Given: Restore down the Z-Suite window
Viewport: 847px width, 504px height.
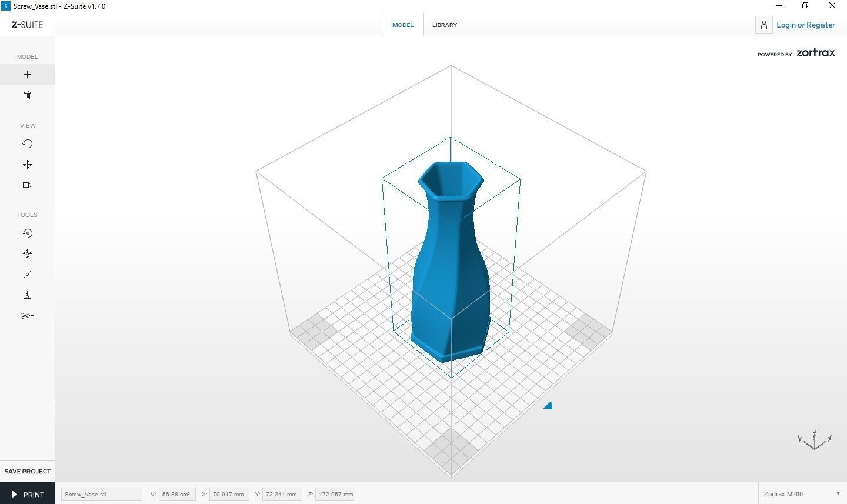Looking at the screenshot, I should [805, 6].
